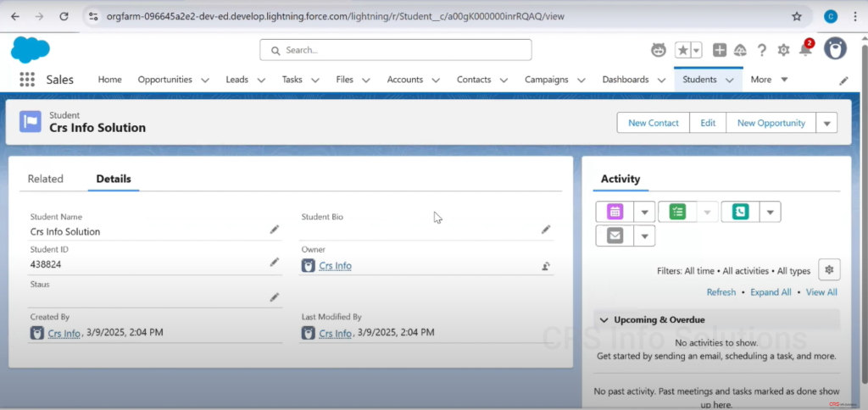Click the Refresh activity link
868x410 pixels.
(721, 292)
